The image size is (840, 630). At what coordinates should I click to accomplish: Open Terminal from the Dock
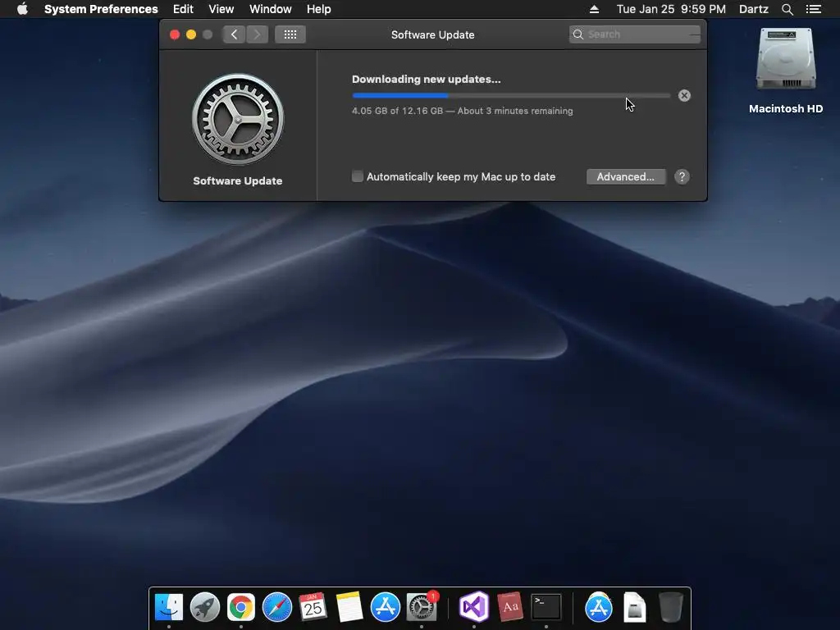point(546,607)
